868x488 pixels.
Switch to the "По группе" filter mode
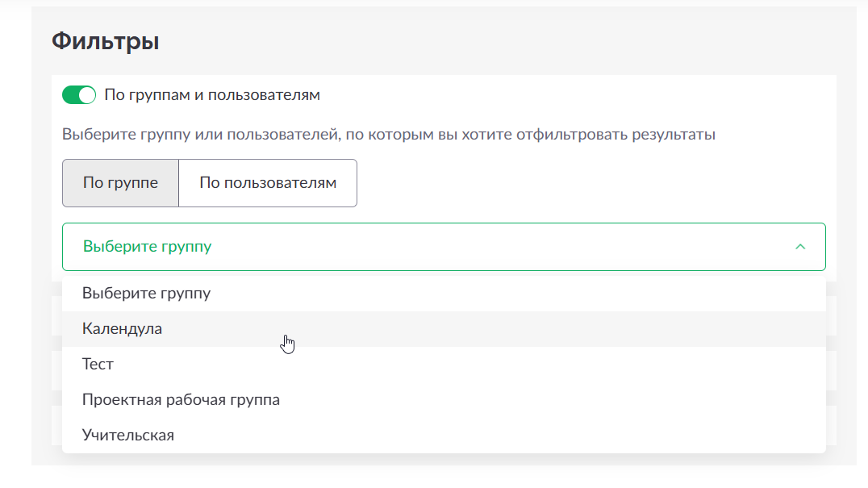pos(120,183)
